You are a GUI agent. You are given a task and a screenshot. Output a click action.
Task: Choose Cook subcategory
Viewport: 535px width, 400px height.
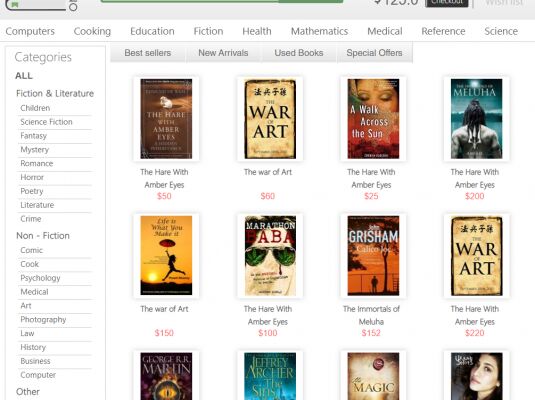[30, 264]
